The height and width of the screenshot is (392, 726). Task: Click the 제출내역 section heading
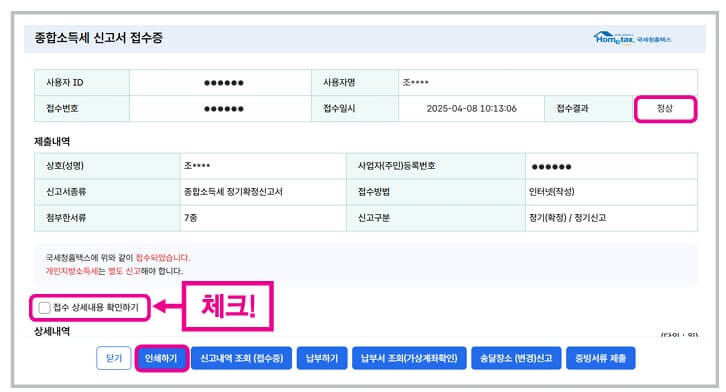click(52, 142)
